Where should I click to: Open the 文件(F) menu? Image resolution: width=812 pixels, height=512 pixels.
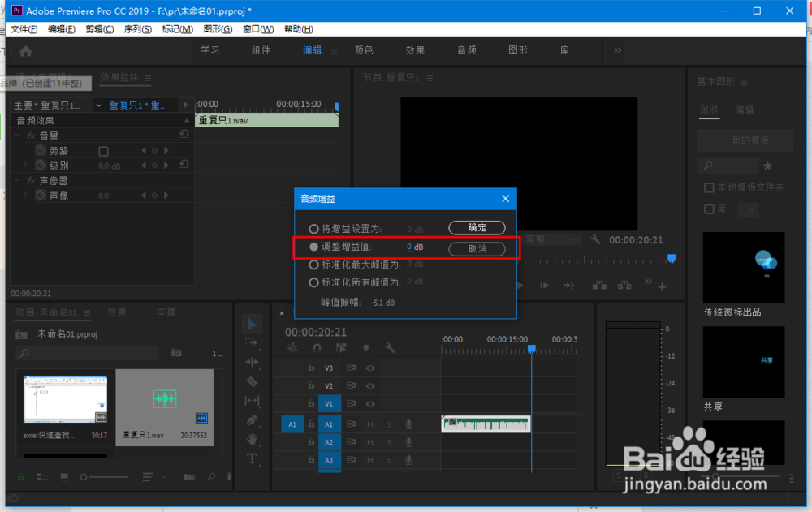(x=24, y=29)
